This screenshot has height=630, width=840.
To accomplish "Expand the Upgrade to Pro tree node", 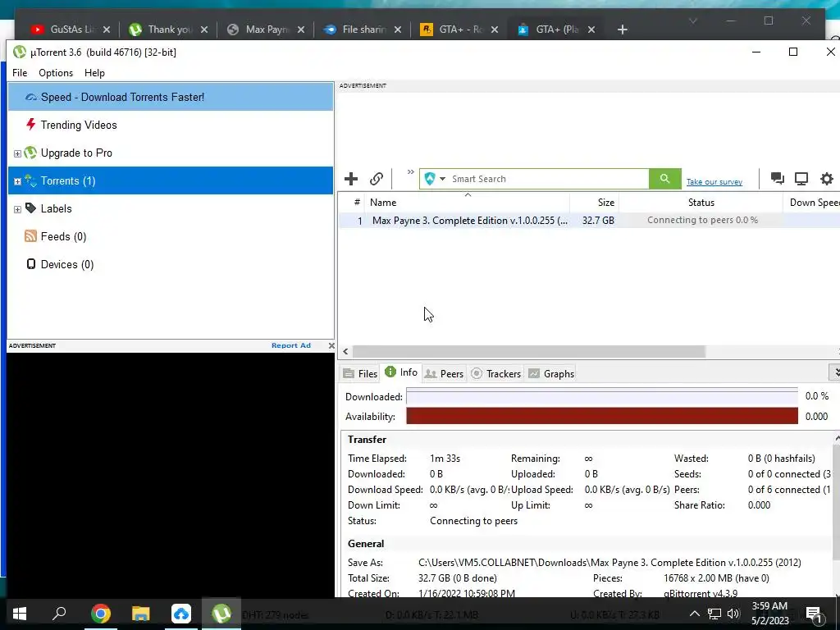I will pyautogui.click(x=17, y=153).
